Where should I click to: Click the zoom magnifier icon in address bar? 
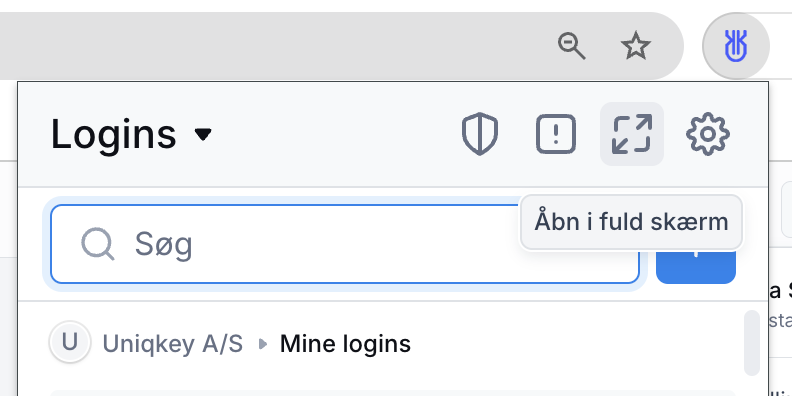(571, 46)
